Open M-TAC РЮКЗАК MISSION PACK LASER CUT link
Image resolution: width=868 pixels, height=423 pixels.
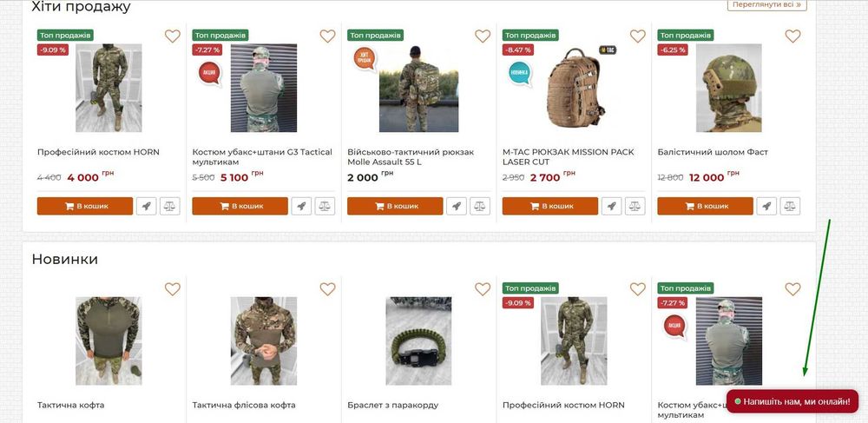(568, 157)
